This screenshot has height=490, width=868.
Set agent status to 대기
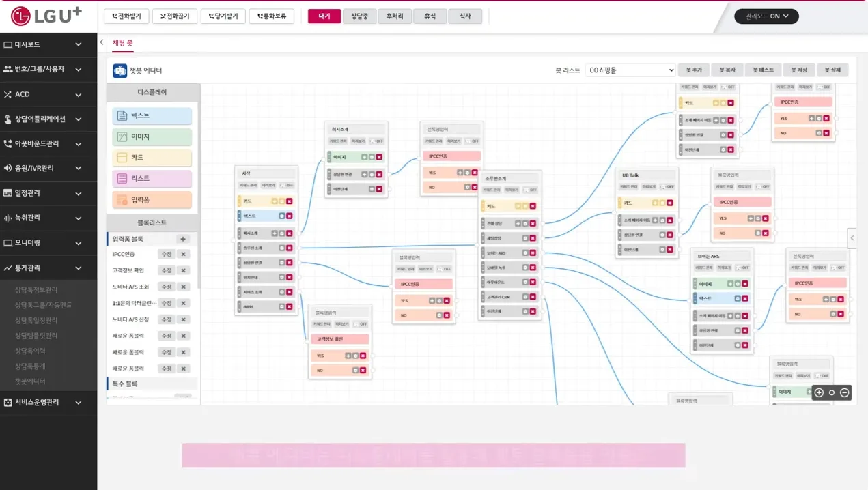tap(324, 16)
